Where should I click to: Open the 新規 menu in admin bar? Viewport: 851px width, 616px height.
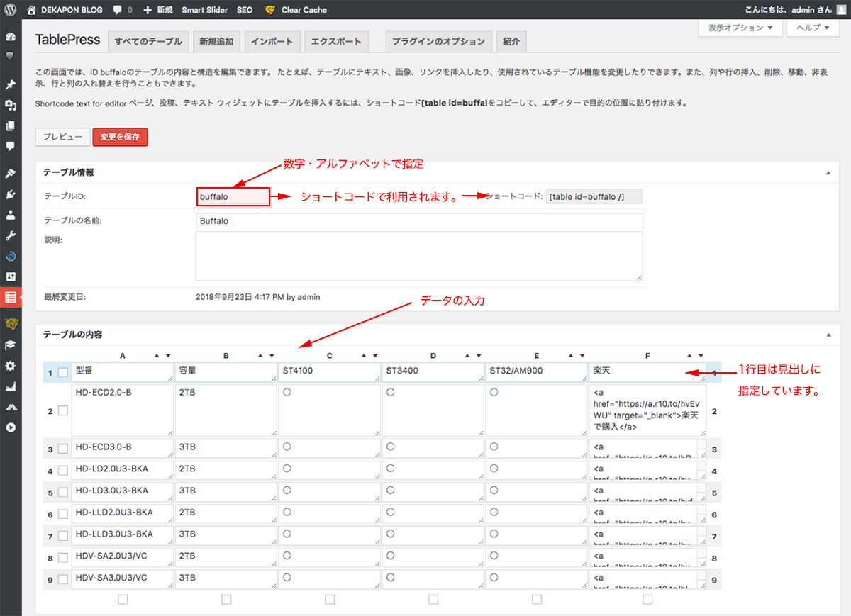click(x=157, y=10)
